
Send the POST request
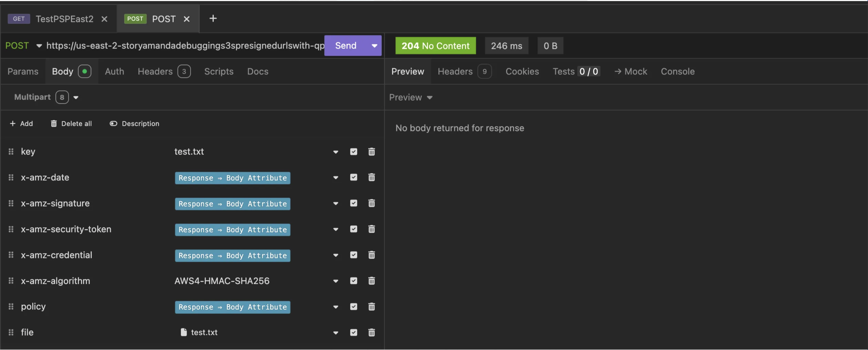tap(346, 45)
